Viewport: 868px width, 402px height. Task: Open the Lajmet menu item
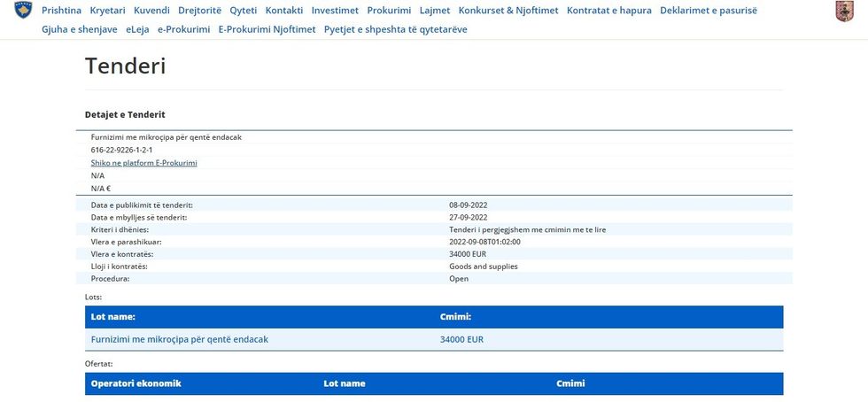[435, 10]
